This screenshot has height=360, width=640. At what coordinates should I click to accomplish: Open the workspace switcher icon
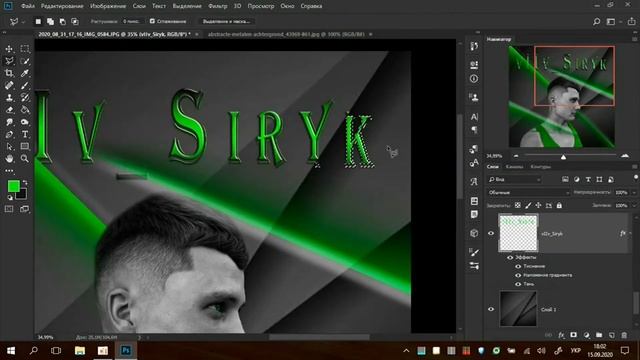coord(611,22)
